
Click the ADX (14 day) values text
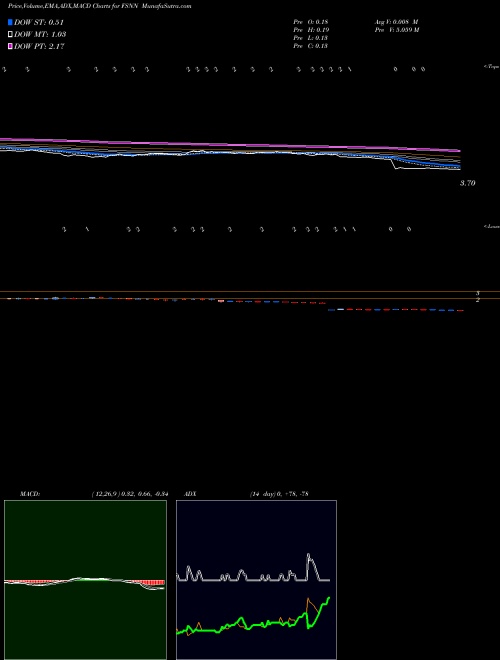pos(279,494)
